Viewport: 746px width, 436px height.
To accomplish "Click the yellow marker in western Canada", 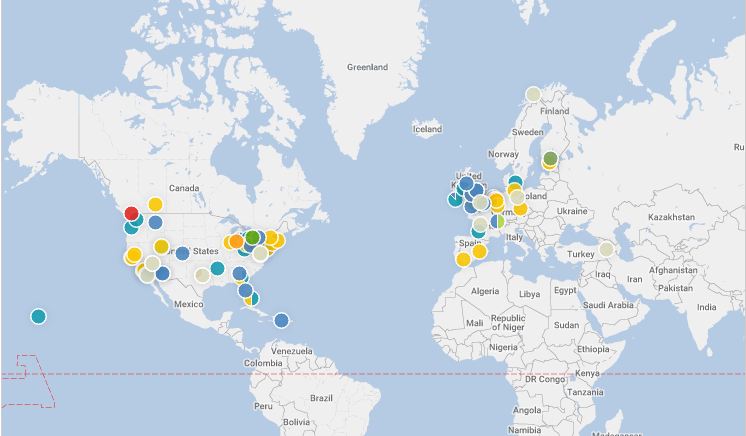I will pyautogui.click(x=155, y=204).
